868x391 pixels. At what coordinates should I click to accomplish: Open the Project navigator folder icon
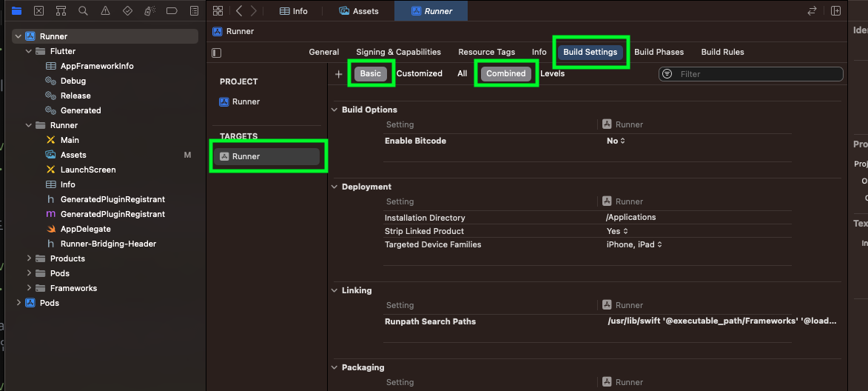point(16,10)
